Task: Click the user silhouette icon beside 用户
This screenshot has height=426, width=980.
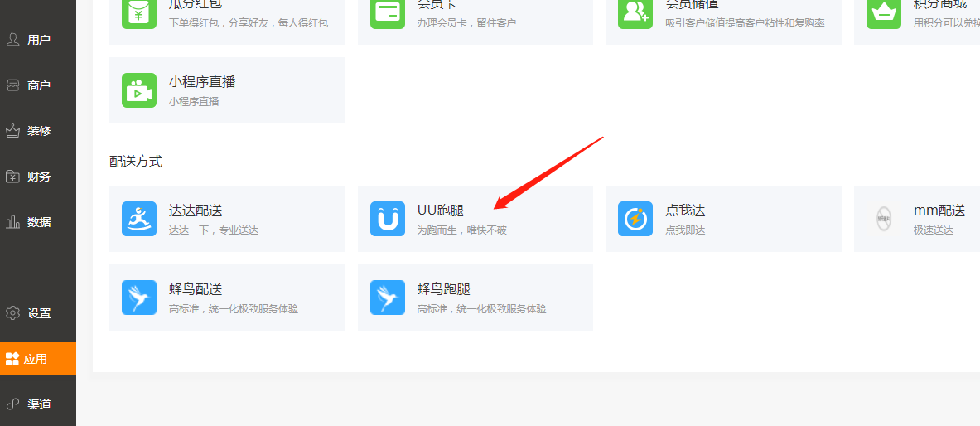Action: (12, 40)
